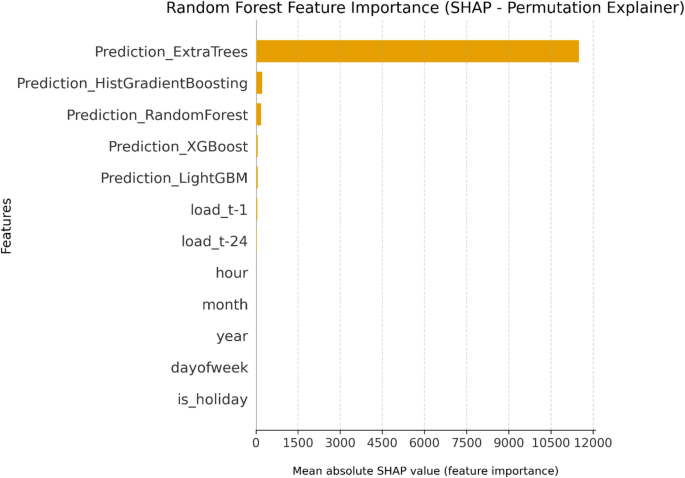Select the load_t-24 feature label

[x=214, y=241]
